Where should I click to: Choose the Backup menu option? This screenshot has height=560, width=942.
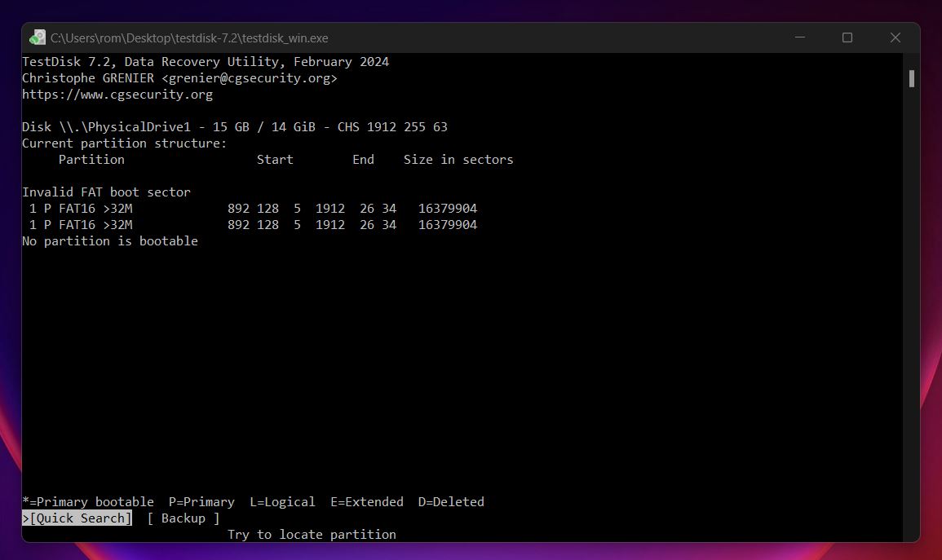(184, 518)
